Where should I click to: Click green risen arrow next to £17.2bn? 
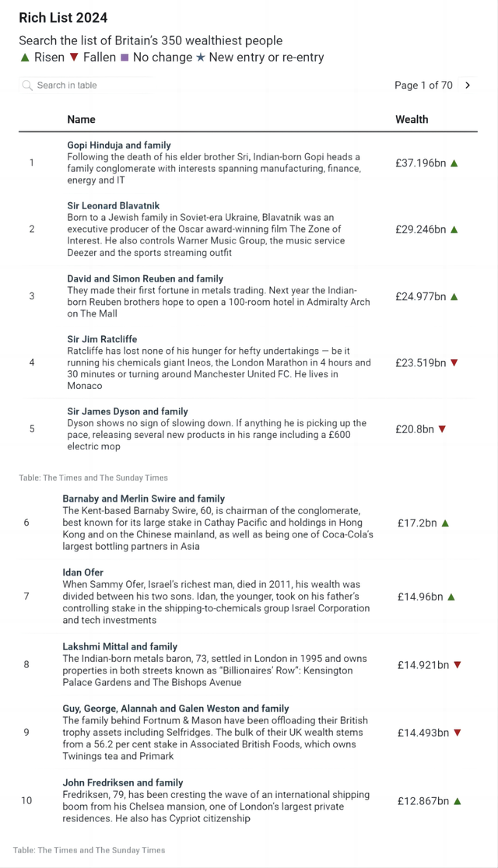point(445,523)
